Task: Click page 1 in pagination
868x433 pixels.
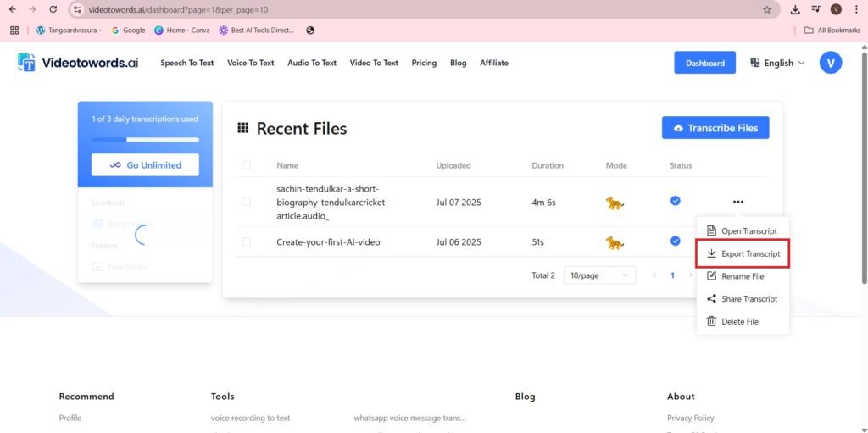Action: click(672, 275)
